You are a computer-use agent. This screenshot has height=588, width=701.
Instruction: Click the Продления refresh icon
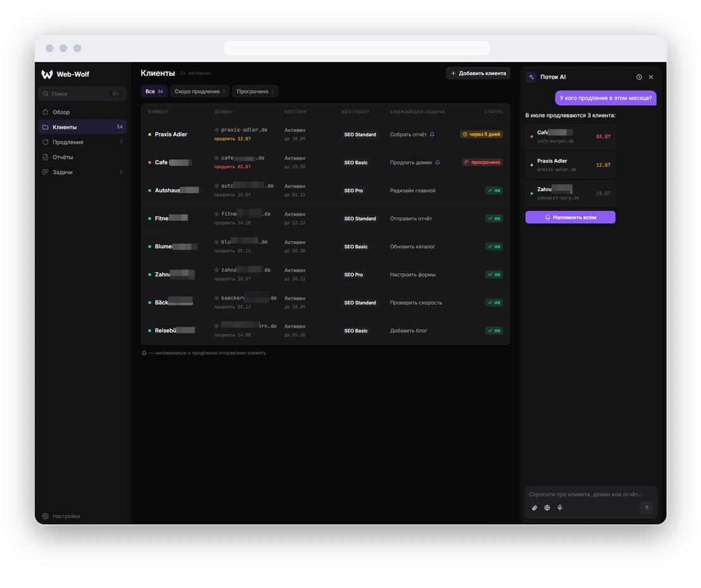click(45, 142)
